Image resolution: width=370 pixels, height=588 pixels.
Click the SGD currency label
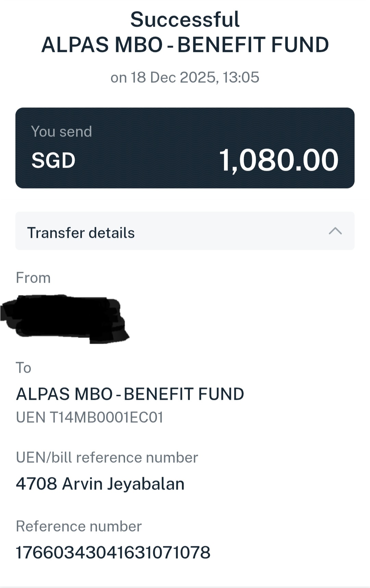point(53,160)
